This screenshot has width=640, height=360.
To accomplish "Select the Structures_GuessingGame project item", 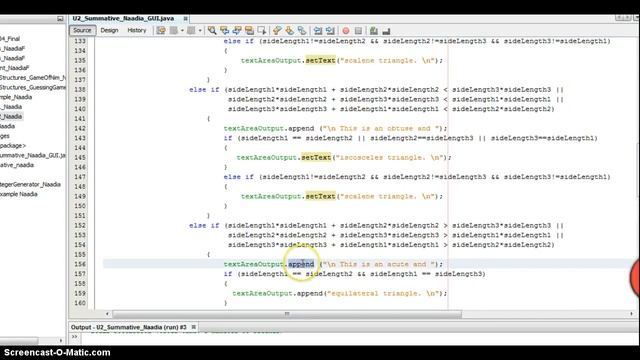I will click(33, 87).
